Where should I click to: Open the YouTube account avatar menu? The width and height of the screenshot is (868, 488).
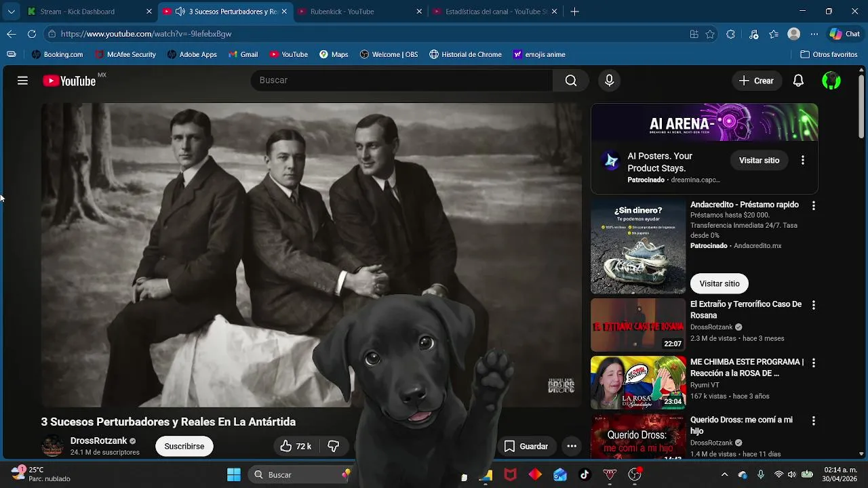(x=831, y=81)
